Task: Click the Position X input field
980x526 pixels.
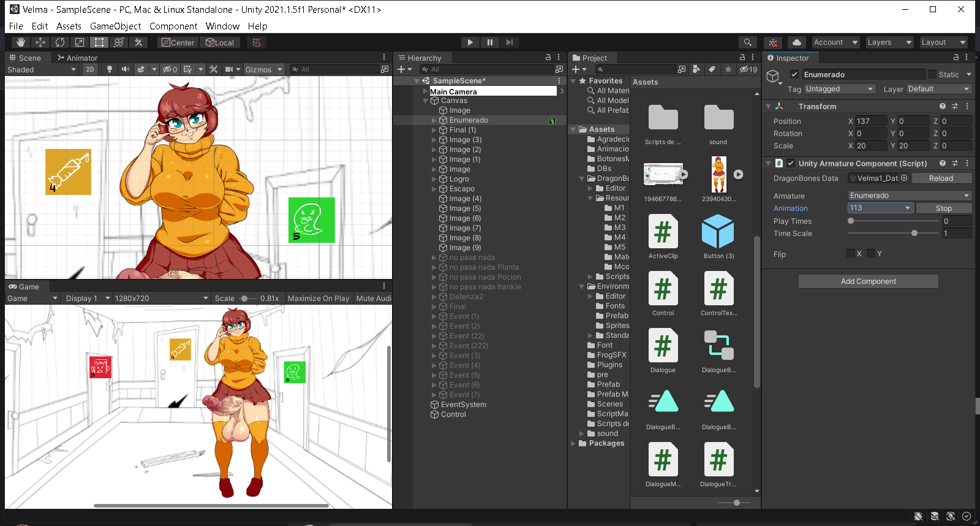Action: click(x=871, y=121)
